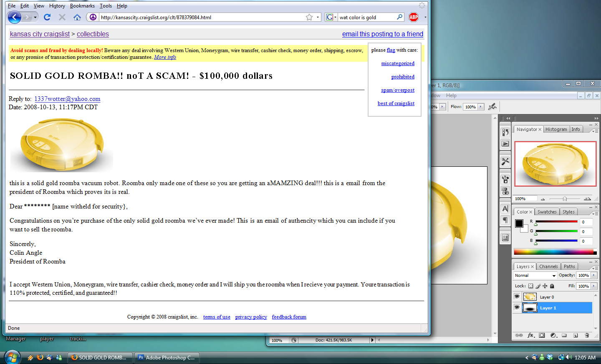Open the collectibles category link
The image size is (601, 364).
pyautogui.click(x=93, y=34)
